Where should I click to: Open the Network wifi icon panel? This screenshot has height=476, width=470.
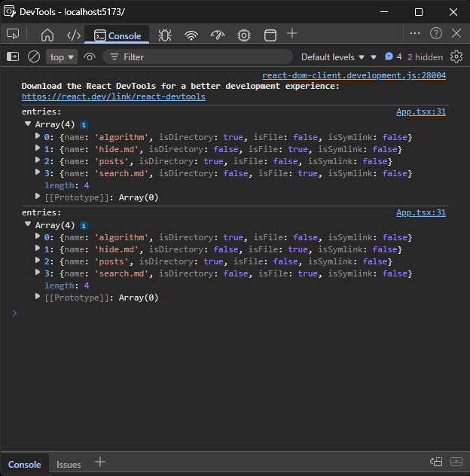point(191,35)
